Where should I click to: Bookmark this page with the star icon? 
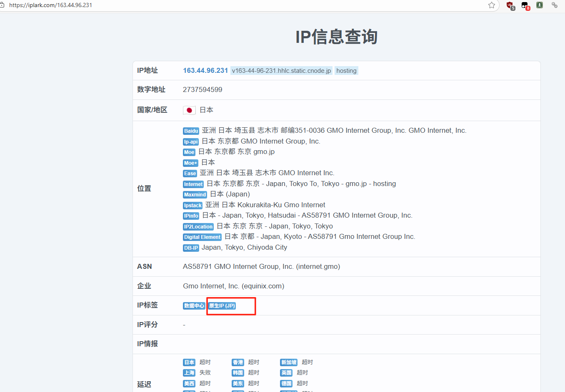[492, 5]
